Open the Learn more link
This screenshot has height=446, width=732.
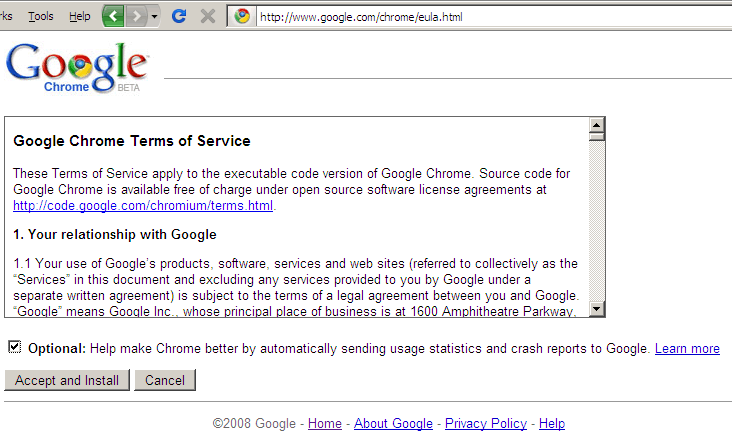point(687,349)
